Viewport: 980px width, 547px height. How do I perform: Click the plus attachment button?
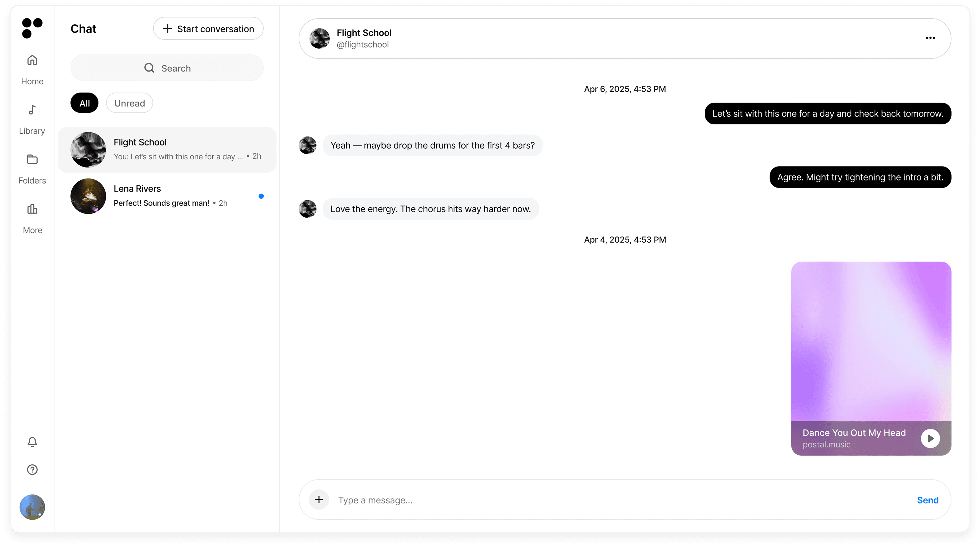click(319, 500)
